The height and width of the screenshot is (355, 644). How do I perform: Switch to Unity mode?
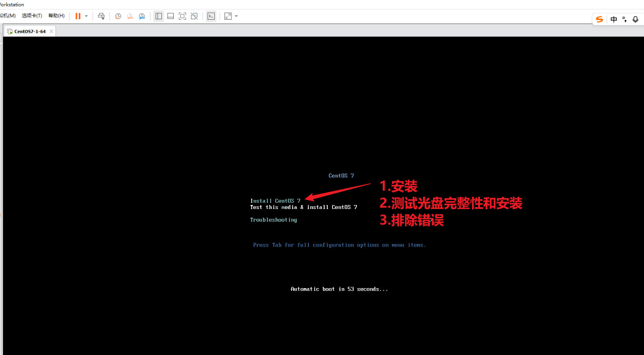(x=195, y=16)
